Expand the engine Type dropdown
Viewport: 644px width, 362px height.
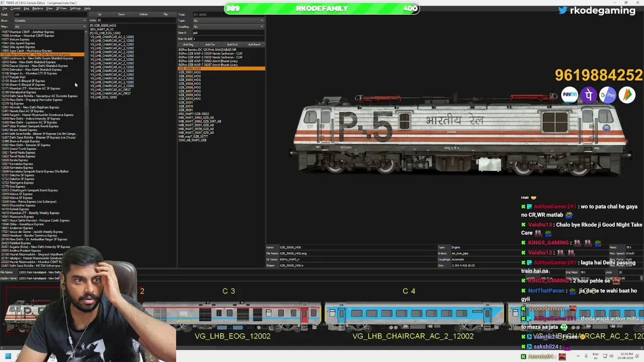click(x=228, y=21)
